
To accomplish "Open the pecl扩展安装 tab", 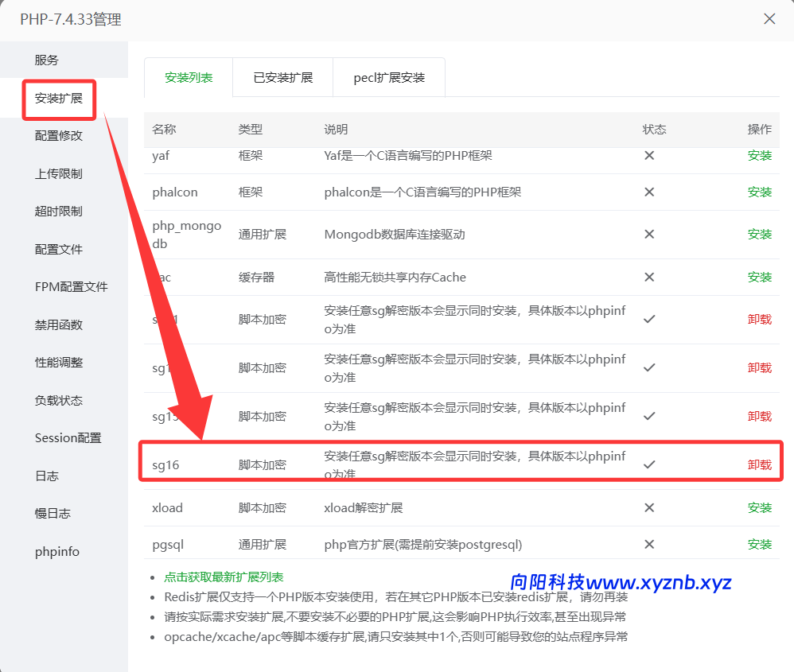I will pos(388,76).
